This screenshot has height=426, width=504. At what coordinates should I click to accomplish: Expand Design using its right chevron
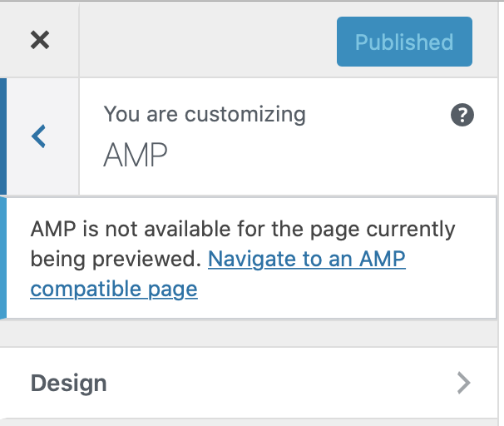[x=464, y=383]
